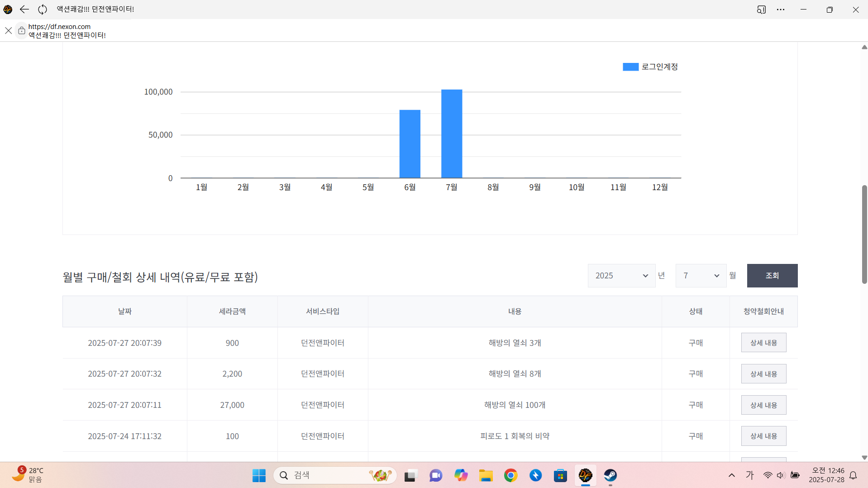Click the lock site-info icon
Screen dimensions: 868x488
coord(21,30)
